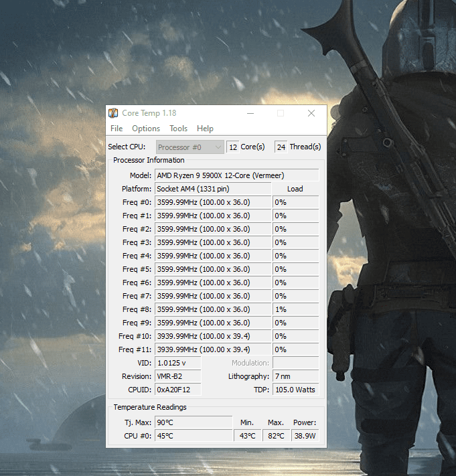Minimize the Core Temp window
The image size is (456, 476).
pos(250,113)
